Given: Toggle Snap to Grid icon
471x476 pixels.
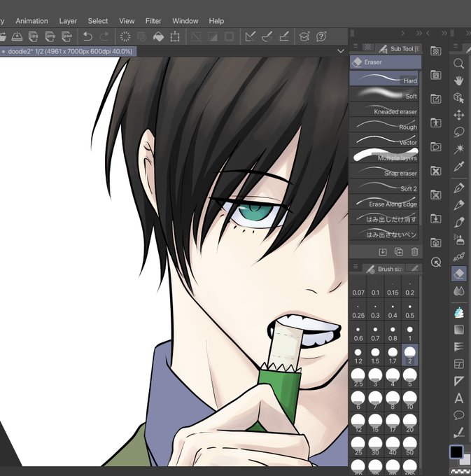Looking at the screenshot, I should tap(284, 36).
